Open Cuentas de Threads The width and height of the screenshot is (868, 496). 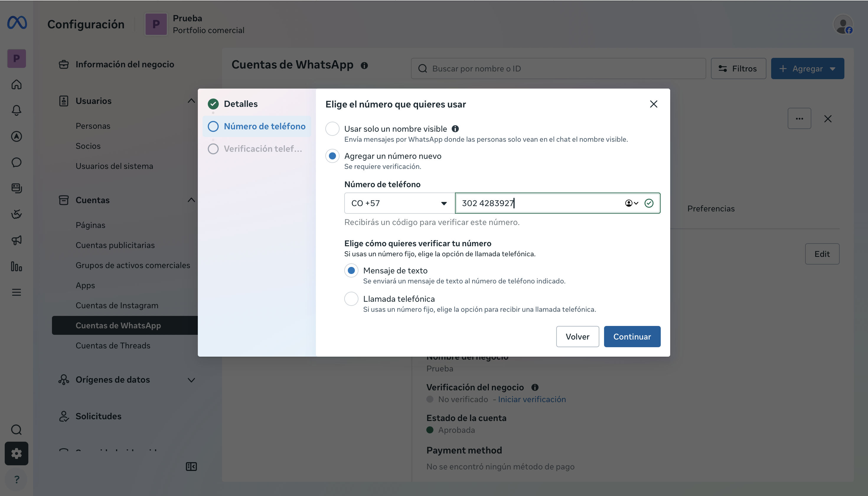[x=113, y=345]
